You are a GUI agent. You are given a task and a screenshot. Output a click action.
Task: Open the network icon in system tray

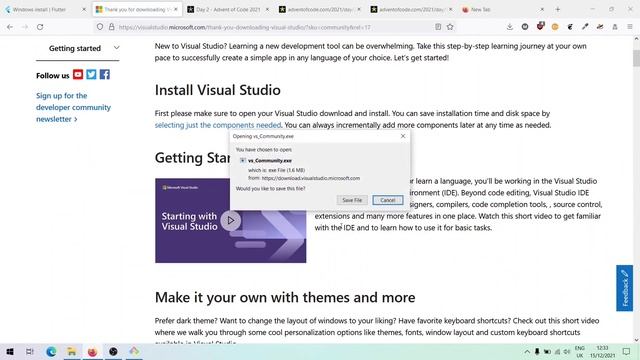557,352
